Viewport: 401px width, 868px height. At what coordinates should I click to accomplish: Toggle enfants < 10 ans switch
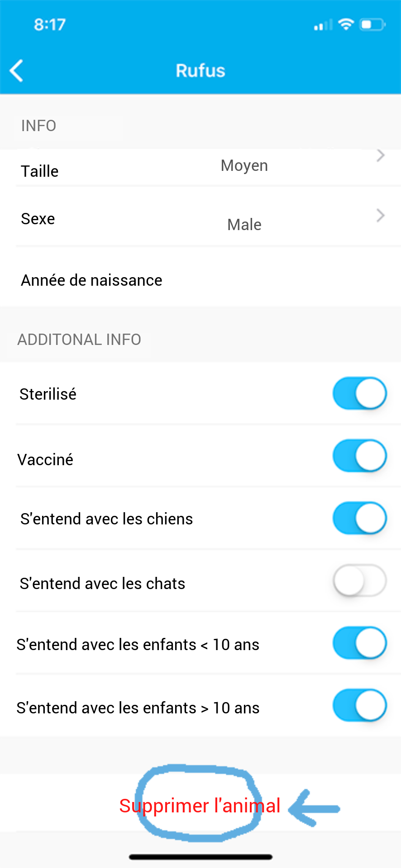(x=360, y=643)
